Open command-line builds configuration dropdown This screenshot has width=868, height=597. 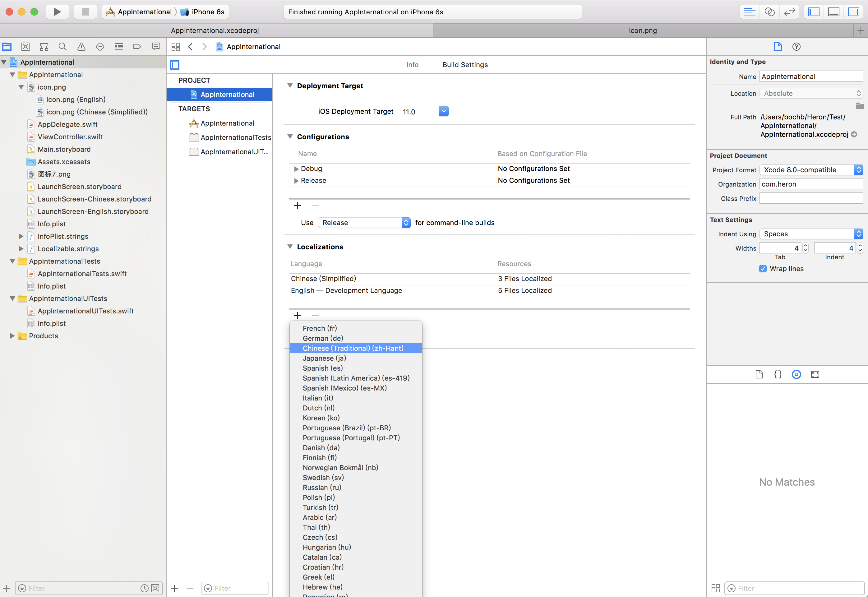click(364, 223)
